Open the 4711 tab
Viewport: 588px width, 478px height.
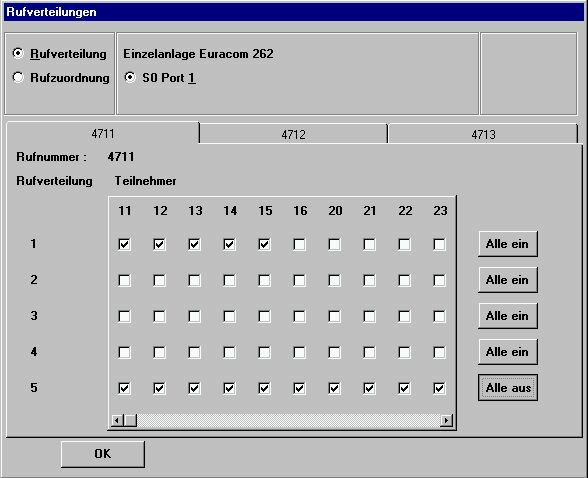pyautogui.click(x=103, y=133)
